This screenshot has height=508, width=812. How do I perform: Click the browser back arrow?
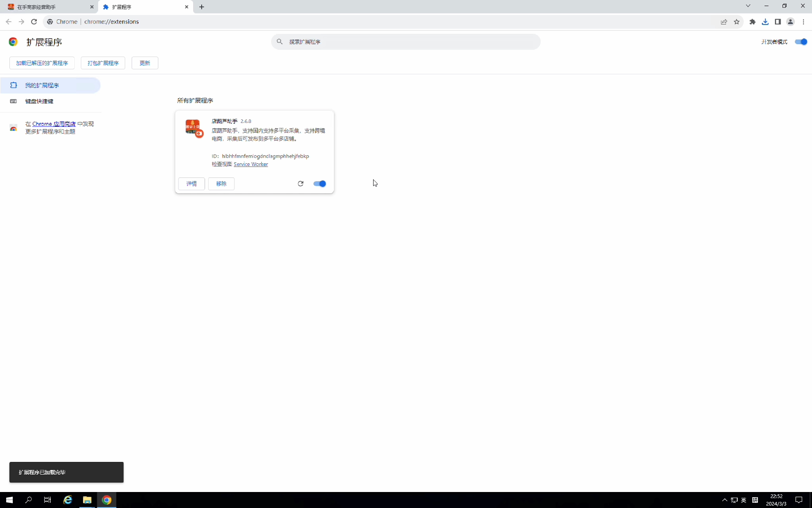8,22
